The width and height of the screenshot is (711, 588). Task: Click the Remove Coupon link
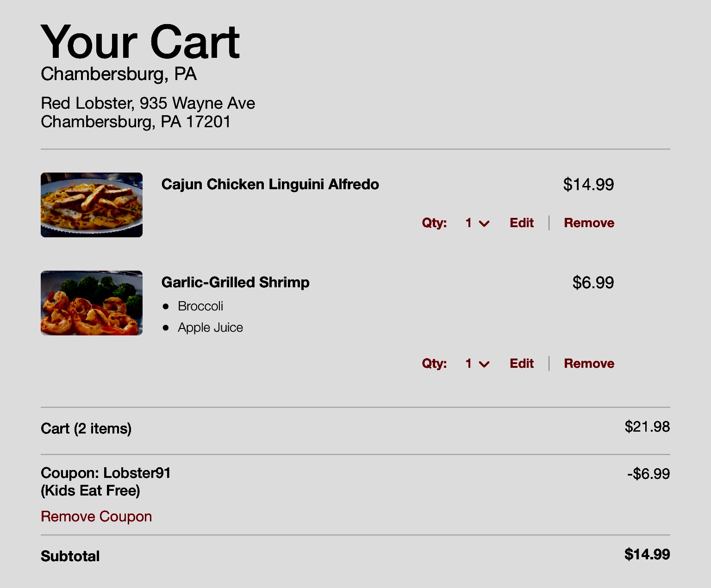pyautogui.click(x=96, y=516)
